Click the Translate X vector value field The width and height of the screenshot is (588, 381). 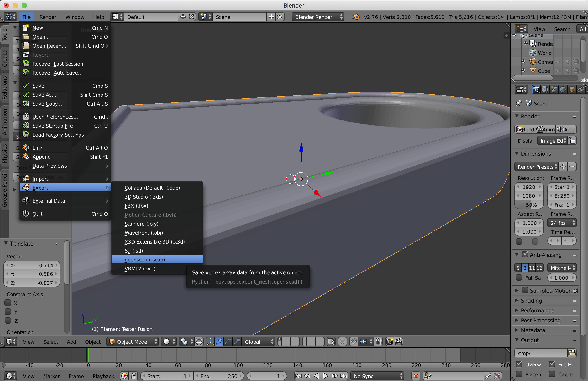(32, 265)
